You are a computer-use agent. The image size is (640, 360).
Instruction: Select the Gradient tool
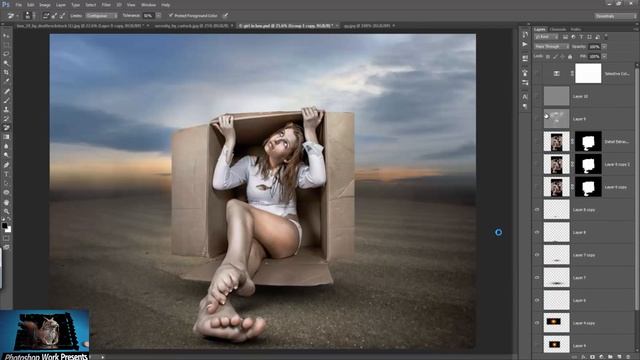6,137
